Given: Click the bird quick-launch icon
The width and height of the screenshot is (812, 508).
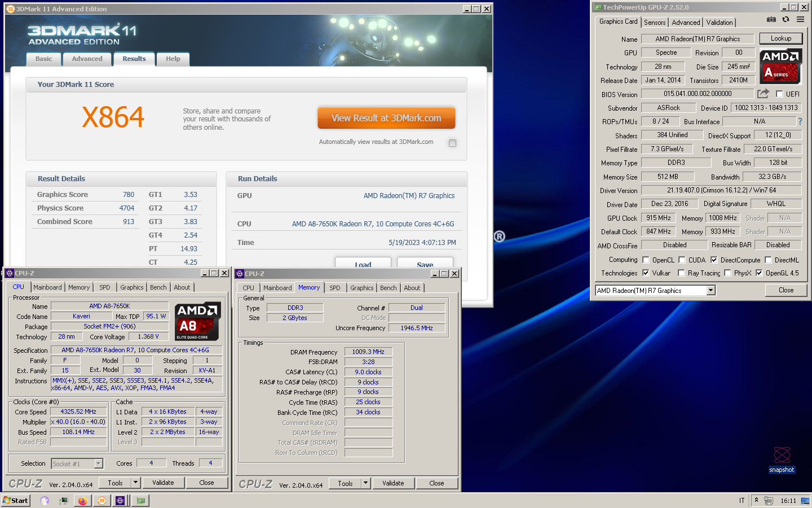Looking at the screenshot, I should coord(45,501).
